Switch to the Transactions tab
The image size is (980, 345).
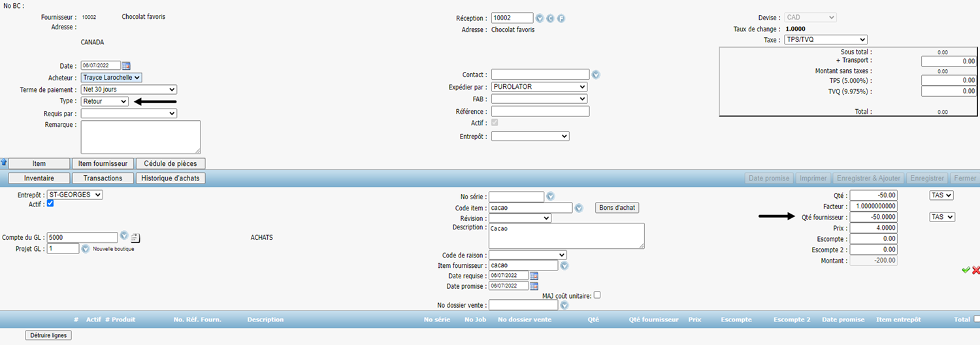[103, 178]
